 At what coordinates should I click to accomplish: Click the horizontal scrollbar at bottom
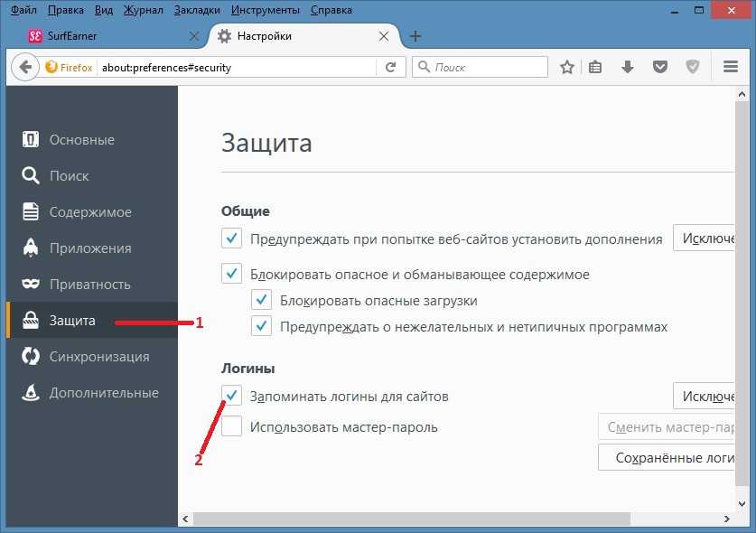pyautogui.click(x=411, y=519)
